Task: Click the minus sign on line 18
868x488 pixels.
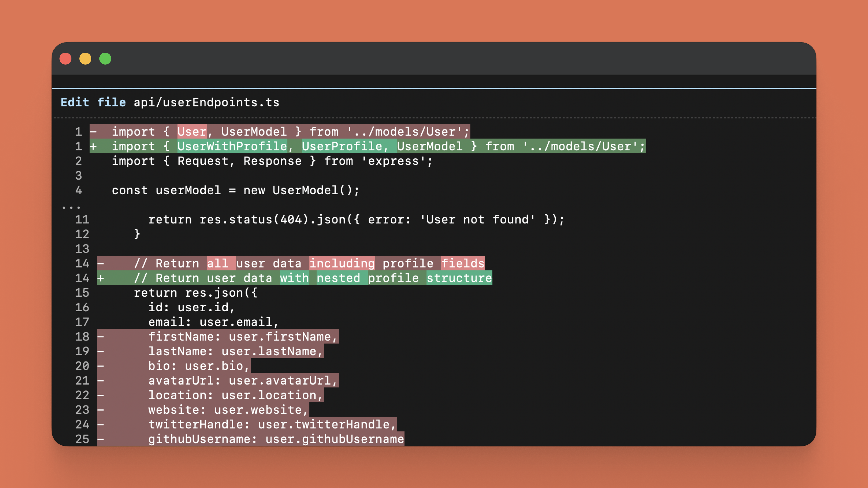Action: click(x=100, y=336)
